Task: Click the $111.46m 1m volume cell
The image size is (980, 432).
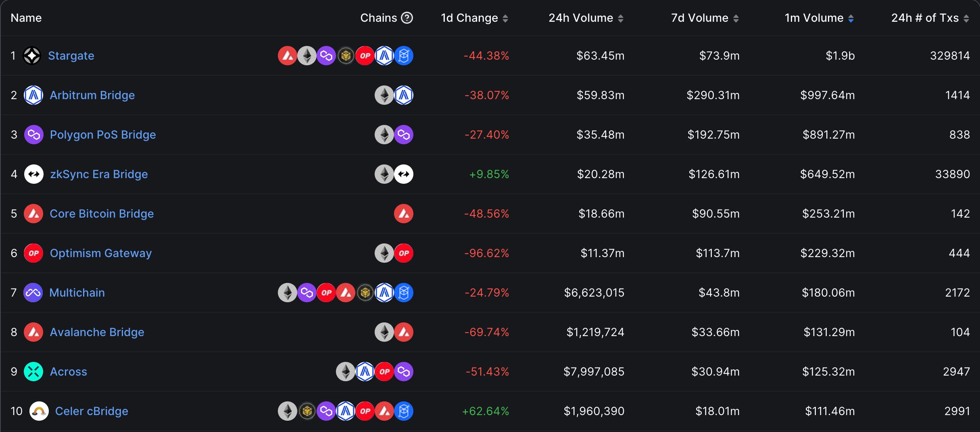Action: click(830, 411)
